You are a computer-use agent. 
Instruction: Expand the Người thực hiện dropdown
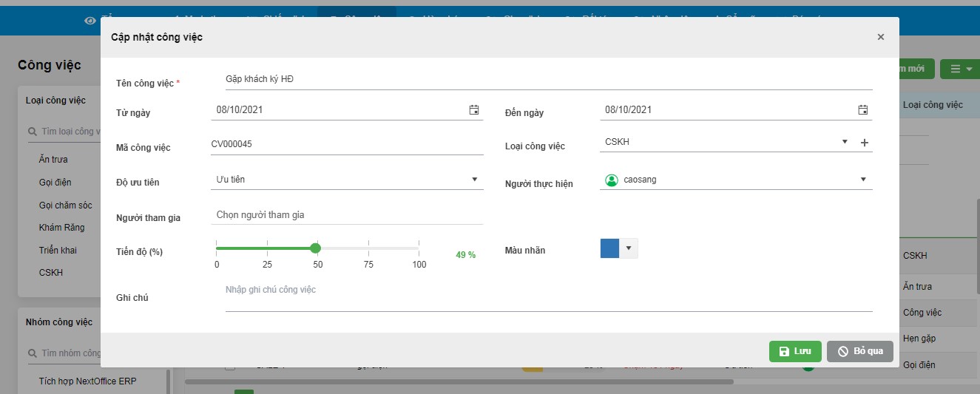click(862, 180)
